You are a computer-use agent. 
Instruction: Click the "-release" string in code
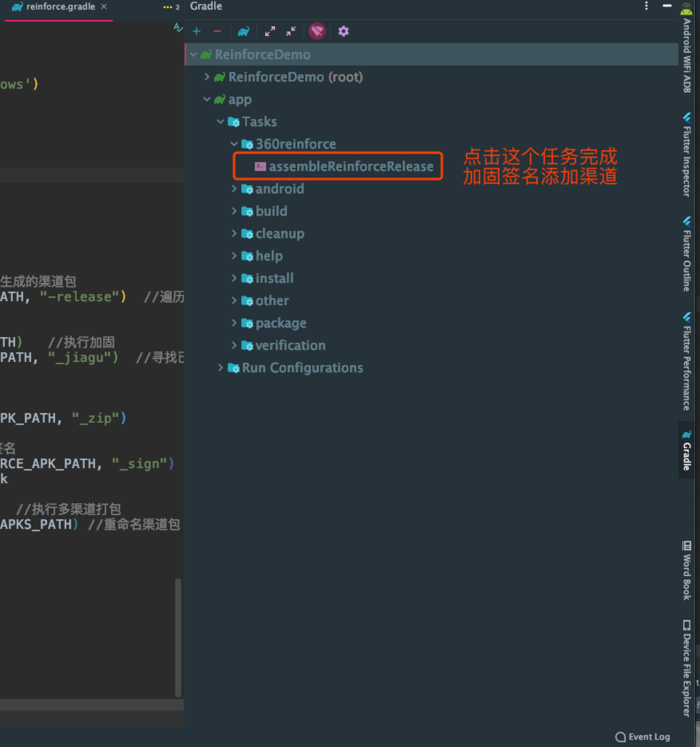[x=79, y=296]
